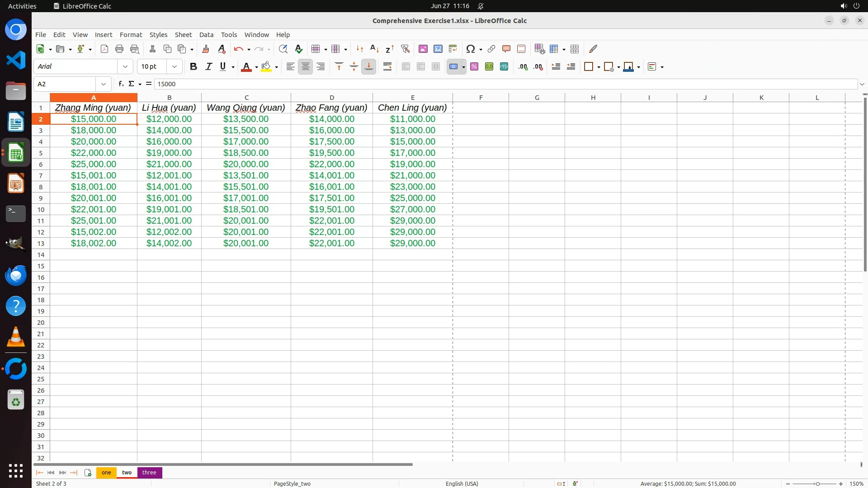Image resolution: width=868 pixels, height=488 pixels.
Task: Format selection as percent
Action: 474,66
